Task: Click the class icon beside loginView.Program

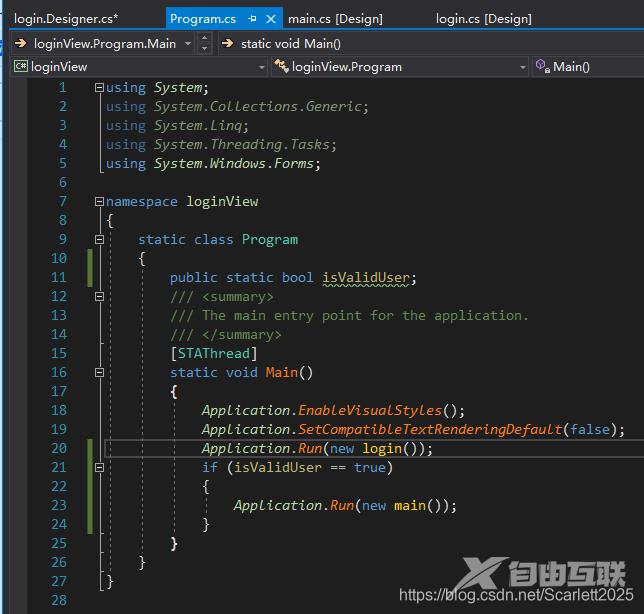Action: (282, 67)
